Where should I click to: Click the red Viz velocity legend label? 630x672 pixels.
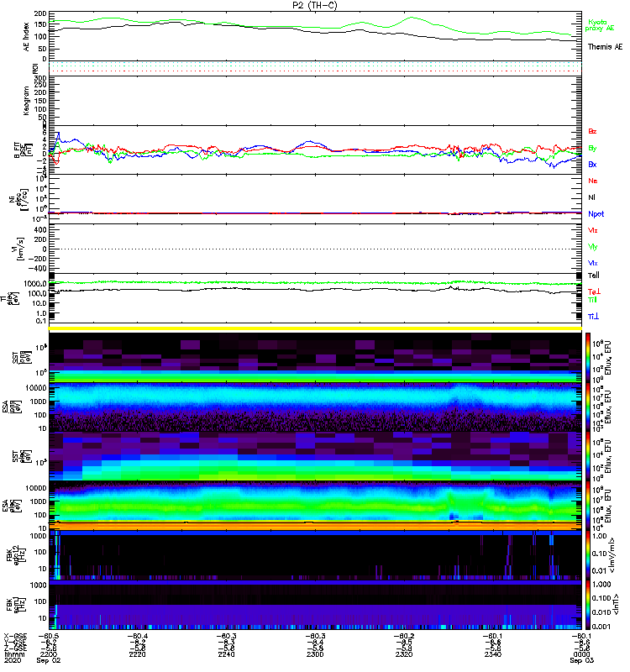pyautogui.click(x=593, y=230)
